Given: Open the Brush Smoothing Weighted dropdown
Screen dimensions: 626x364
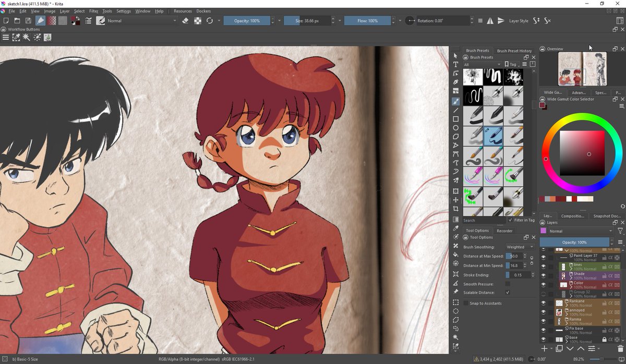Looking at the screenshot, I should coord(520,247).
